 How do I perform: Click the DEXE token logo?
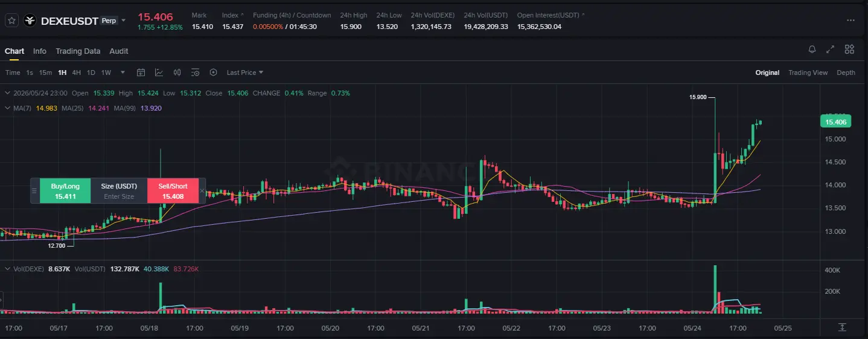click(x=30, y=21)
